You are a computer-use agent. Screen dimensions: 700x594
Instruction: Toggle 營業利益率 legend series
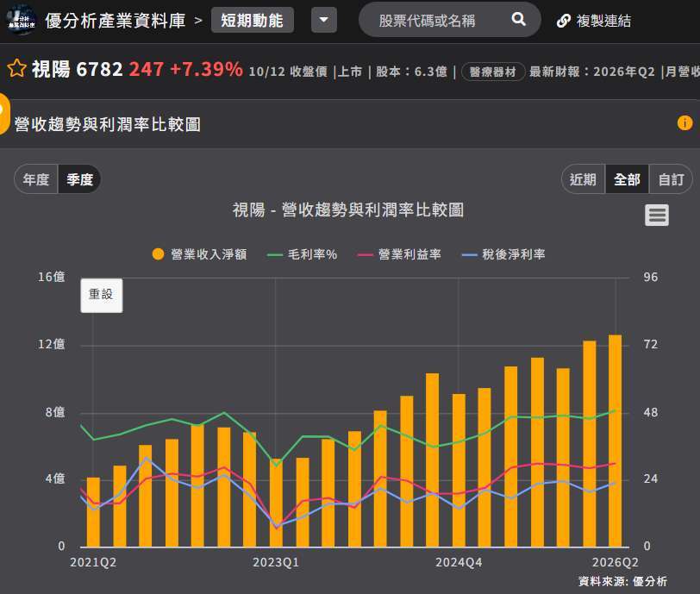pyautogui.click(x=399, y=254)
